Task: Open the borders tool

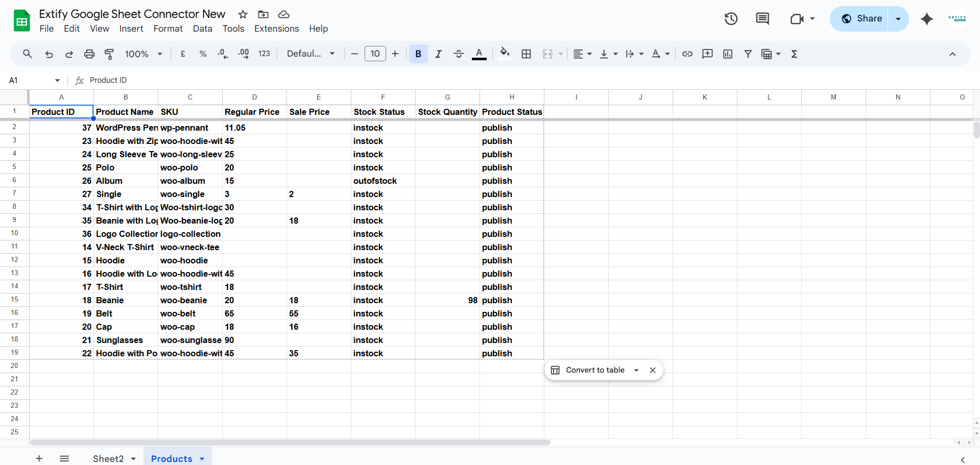Action: pyautogui.click(x=527, y=54)
